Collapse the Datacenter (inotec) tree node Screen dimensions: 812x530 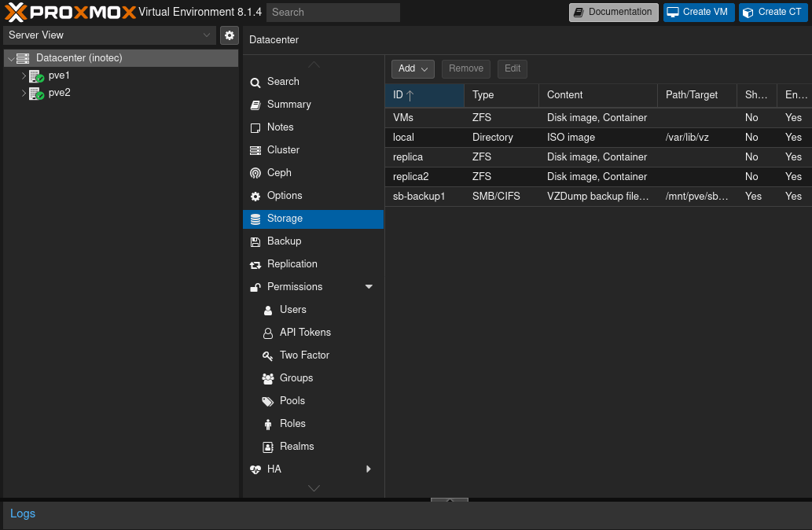click(x=11, y=58)
